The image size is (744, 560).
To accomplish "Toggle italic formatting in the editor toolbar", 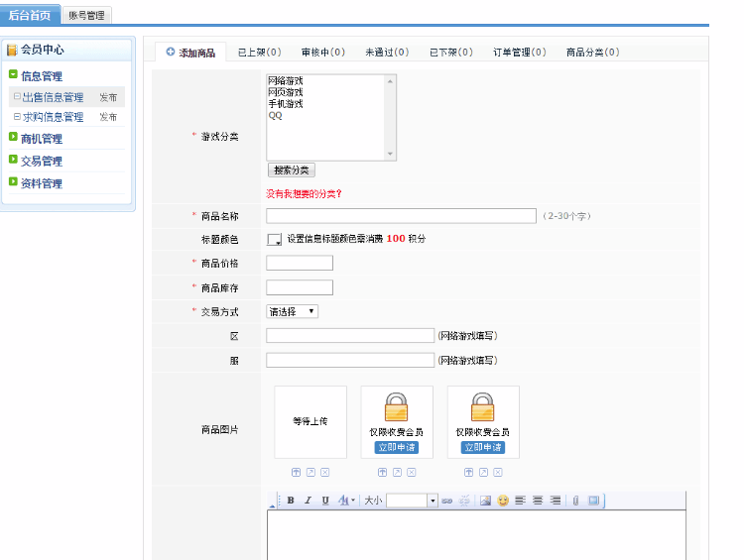I will [x=308, y=501].
